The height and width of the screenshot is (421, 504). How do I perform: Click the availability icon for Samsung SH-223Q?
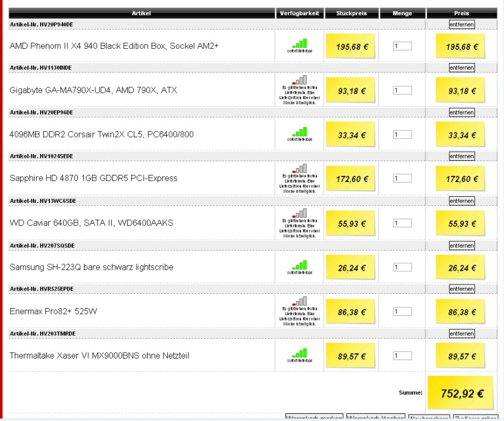click(299, 265)
